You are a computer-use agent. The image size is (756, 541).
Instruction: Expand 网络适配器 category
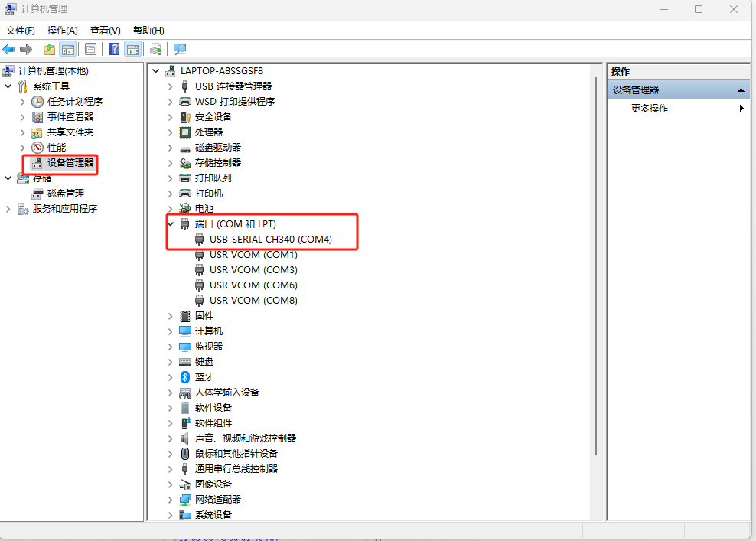pyautogui.click(x=170, y=500)
